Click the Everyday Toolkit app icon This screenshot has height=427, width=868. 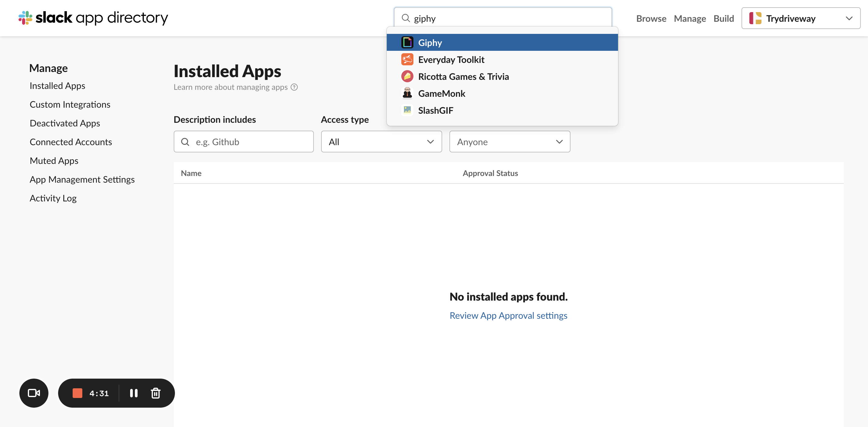(x=407, y=59)
